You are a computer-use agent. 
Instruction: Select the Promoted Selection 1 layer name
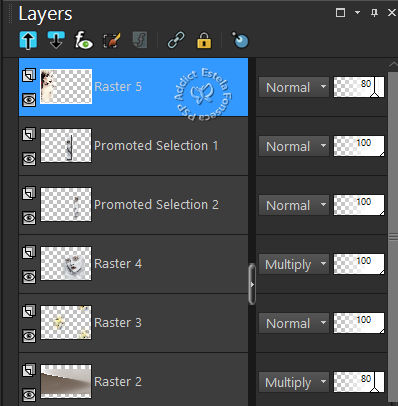156,146
